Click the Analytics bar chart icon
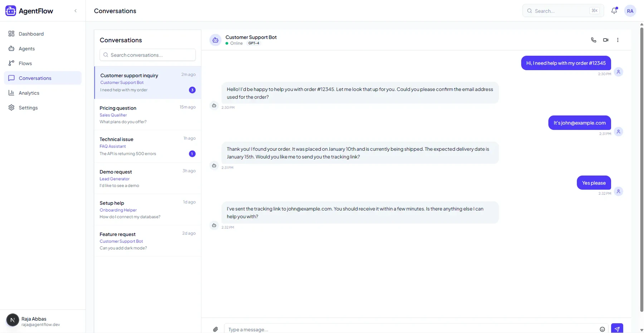Viewport: 644px width, 333px height. (x=11, y=93)
